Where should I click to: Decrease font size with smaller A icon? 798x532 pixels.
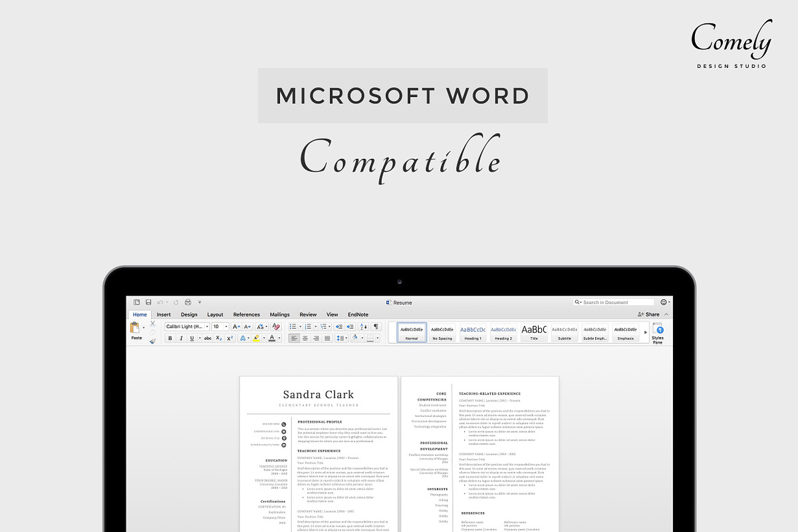coord(247,327)
